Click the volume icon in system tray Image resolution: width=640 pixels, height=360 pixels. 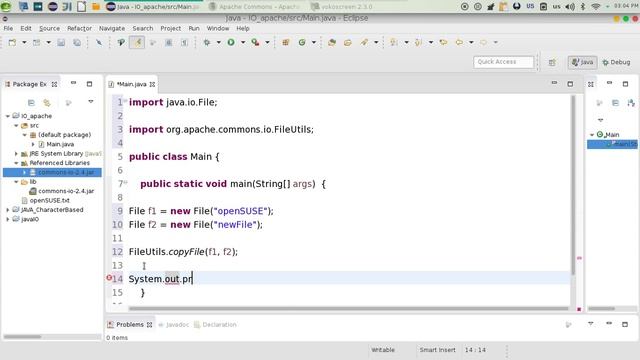(570, 7)
